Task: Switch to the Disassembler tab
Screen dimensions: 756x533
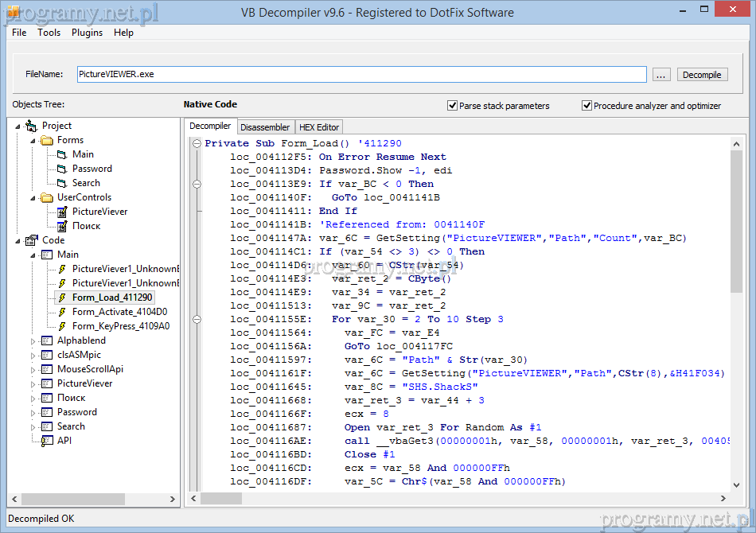Action: (x=265, y=127)
